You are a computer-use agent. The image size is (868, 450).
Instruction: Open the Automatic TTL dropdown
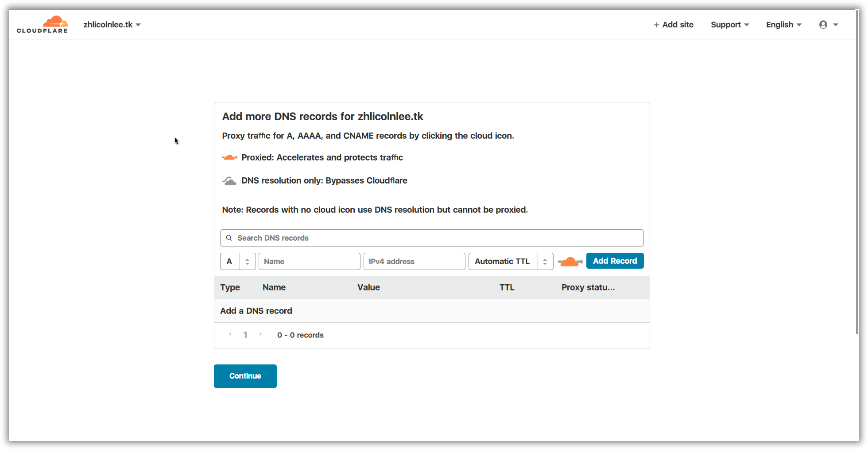(511, 262)
